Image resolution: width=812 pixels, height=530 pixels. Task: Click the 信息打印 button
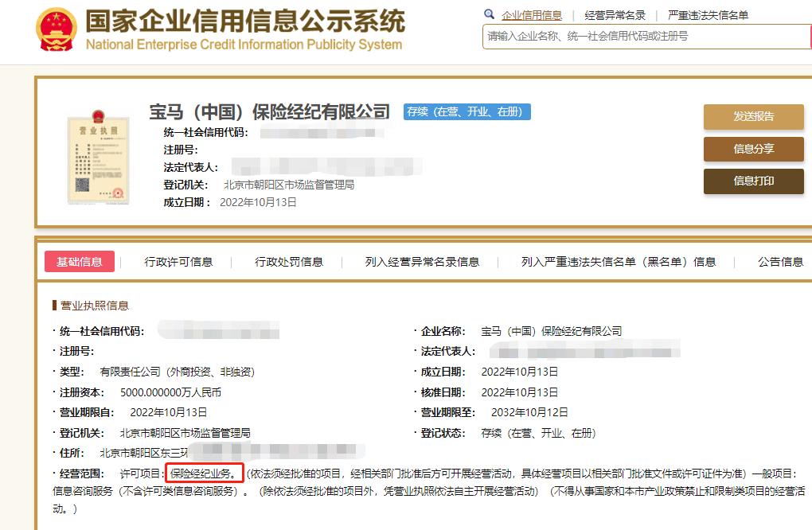[752, 181]
